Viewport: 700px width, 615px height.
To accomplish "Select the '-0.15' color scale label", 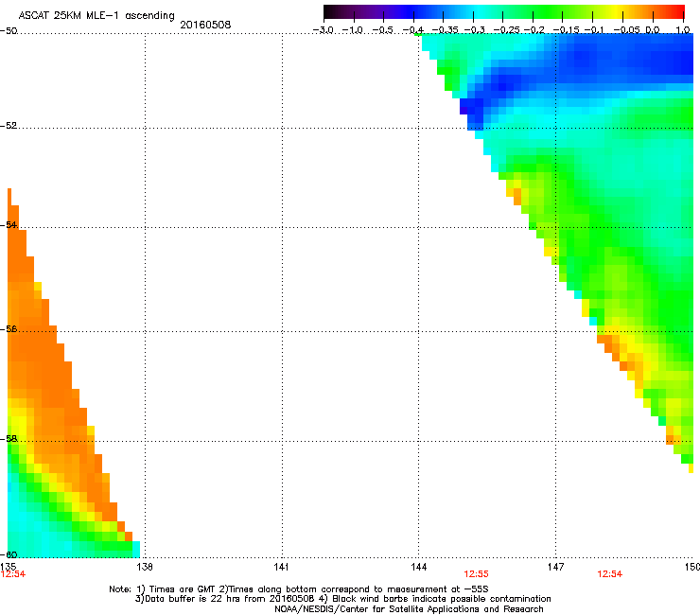I will pos(566,30).
